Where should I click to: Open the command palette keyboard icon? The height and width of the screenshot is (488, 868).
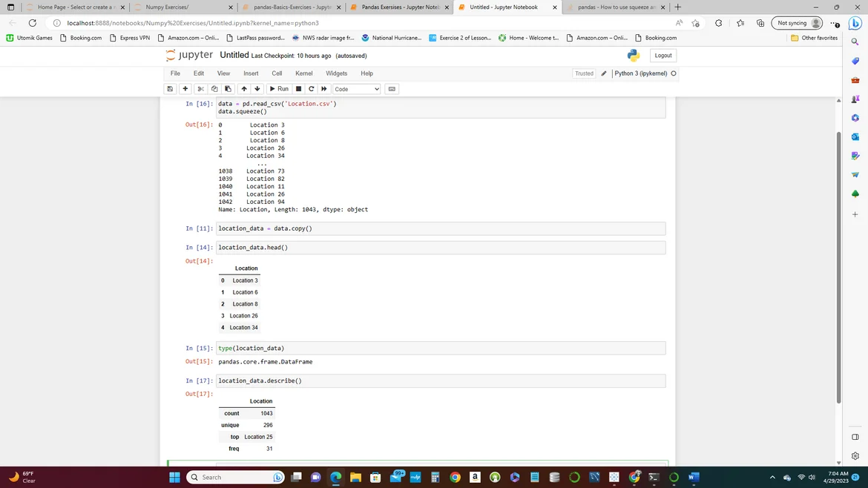coord(392,89)
